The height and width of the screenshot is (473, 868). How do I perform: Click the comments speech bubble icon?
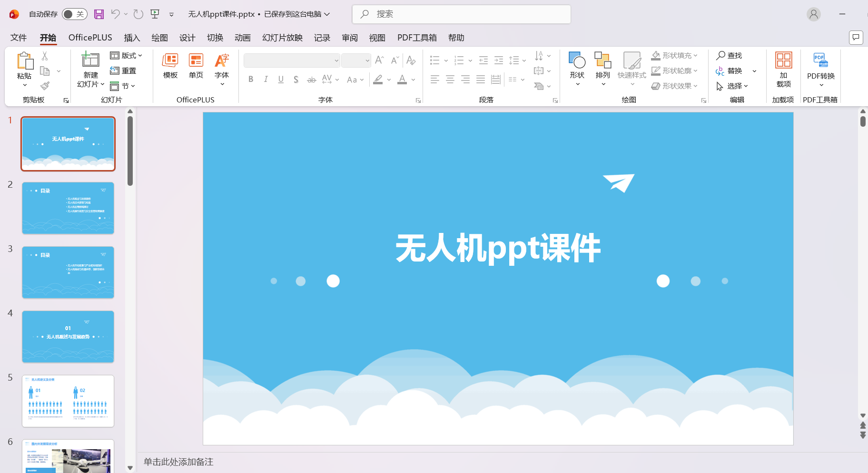point(856,37)
